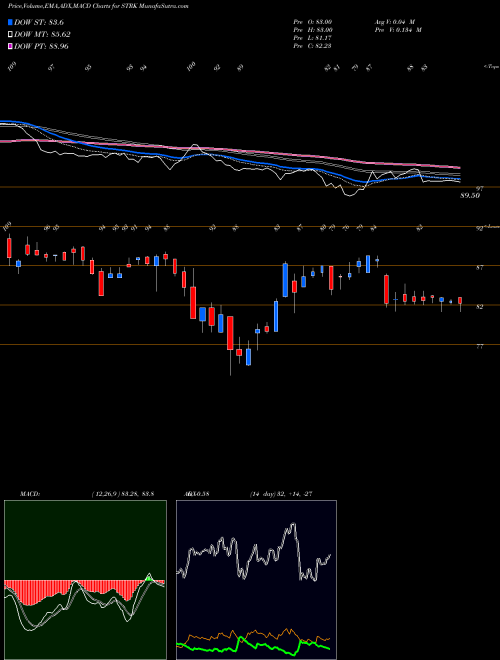The image size is (500, 660).
Task: Click the Pre O: 83.09 value
Action: [313, 22]
